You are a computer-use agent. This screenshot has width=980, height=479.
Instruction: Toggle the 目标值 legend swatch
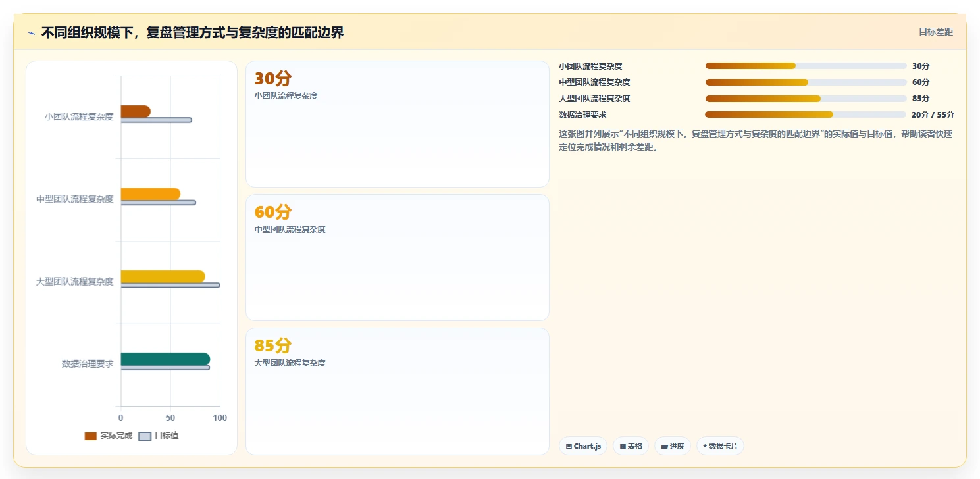point(145,436)
